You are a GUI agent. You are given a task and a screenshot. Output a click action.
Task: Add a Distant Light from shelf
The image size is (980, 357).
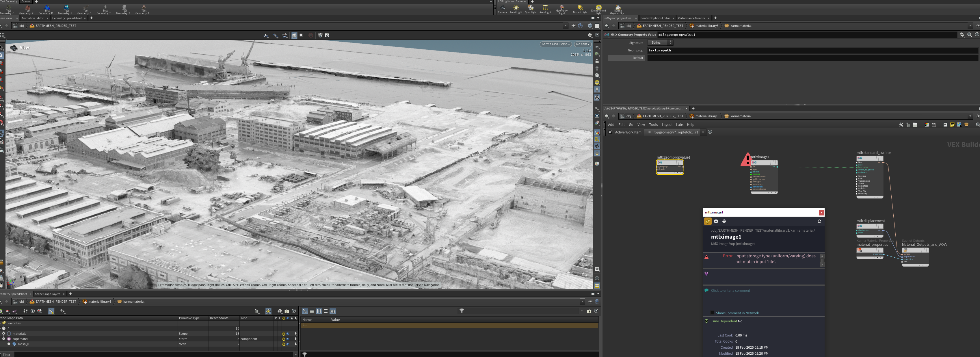tap(580, 9)
